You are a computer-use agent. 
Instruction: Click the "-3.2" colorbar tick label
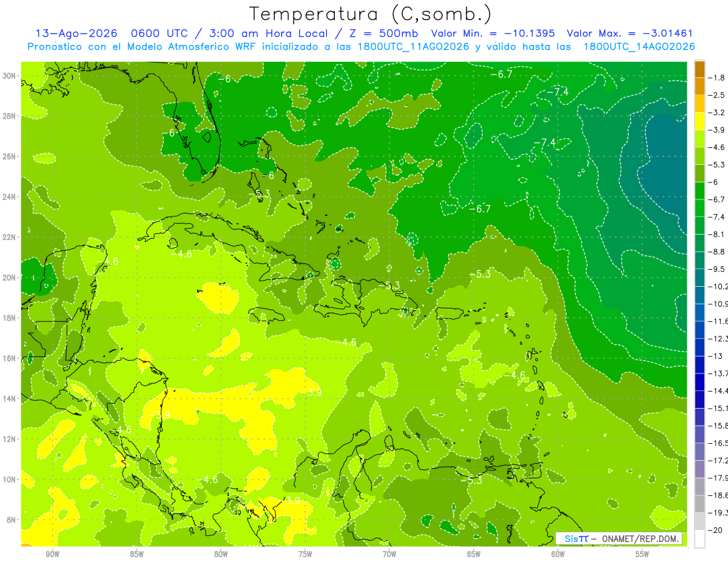(x=718, y=113)
